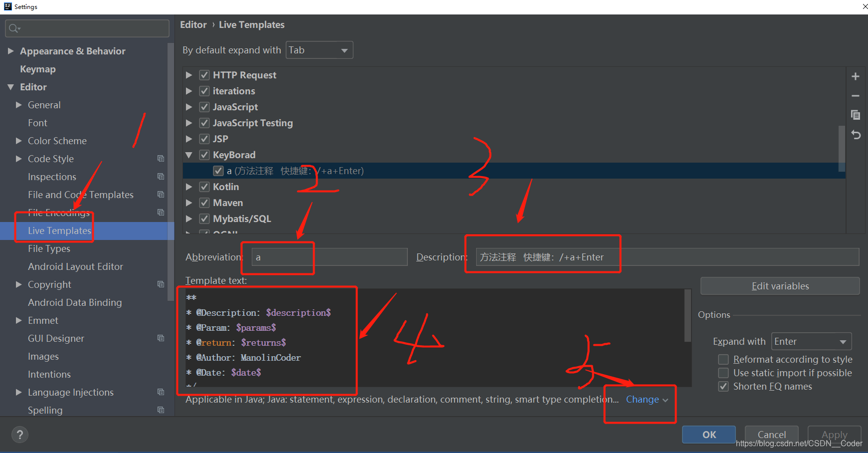
Task: Click inside the Template text editor
Action: coord(434,338)
